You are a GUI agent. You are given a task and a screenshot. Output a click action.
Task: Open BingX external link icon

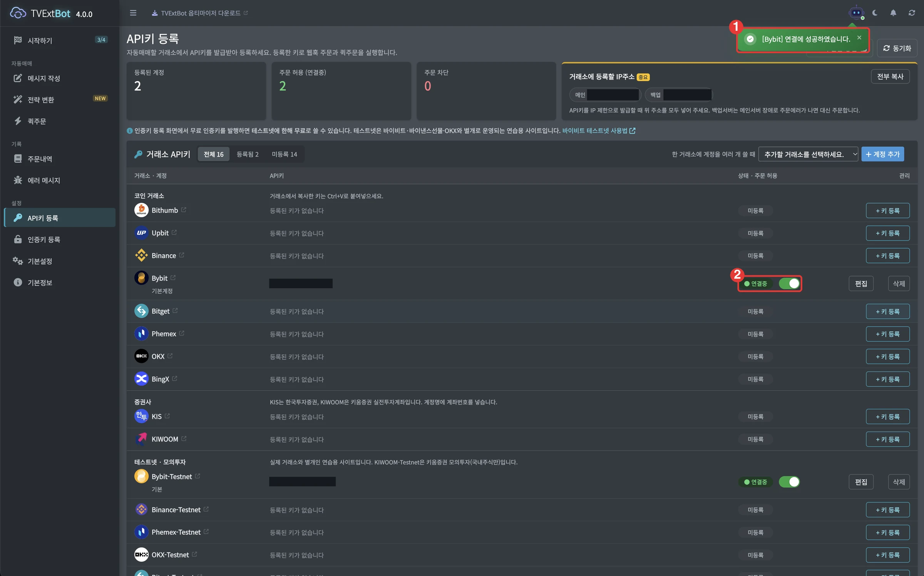[x=175, y=379]
